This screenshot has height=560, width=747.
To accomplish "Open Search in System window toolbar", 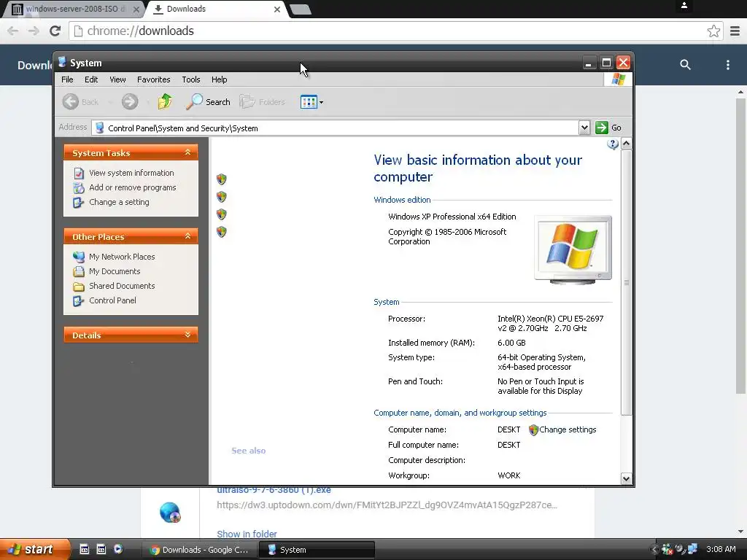I will tap(208, 102).
